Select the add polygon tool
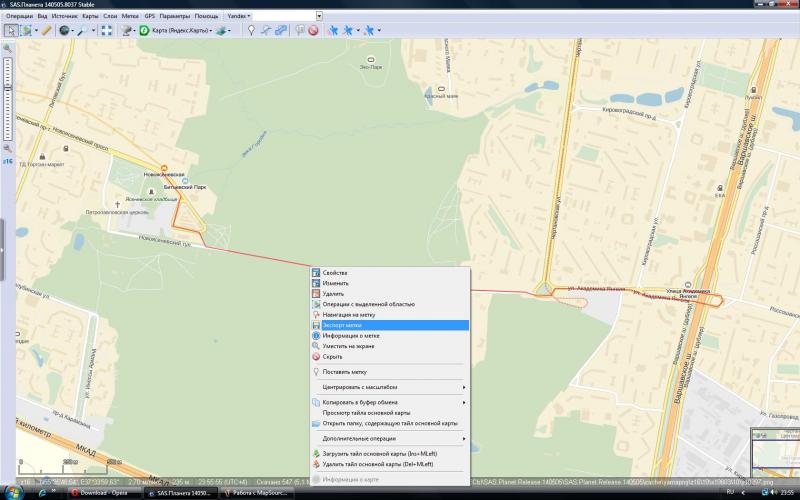Viewport: 800px width, 500px height. click(x=281, y=31)
